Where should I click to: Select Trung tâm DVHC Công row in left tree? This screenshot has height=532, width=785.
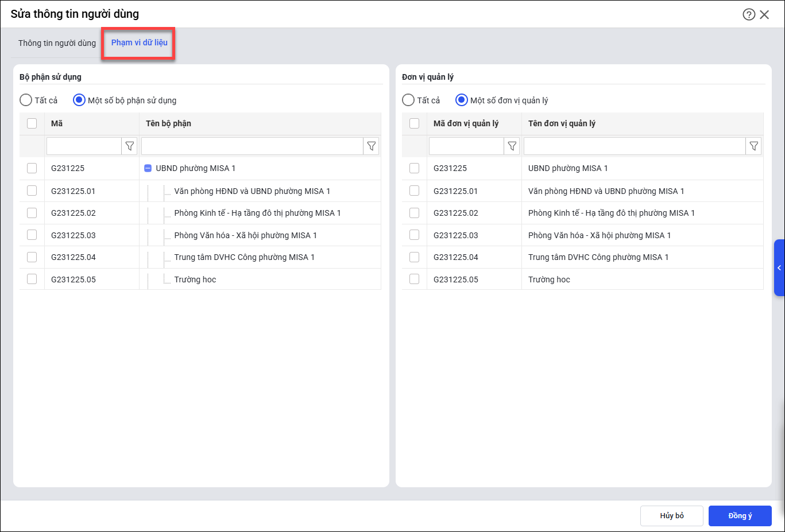pyautogui.click(x=244, y=257)
